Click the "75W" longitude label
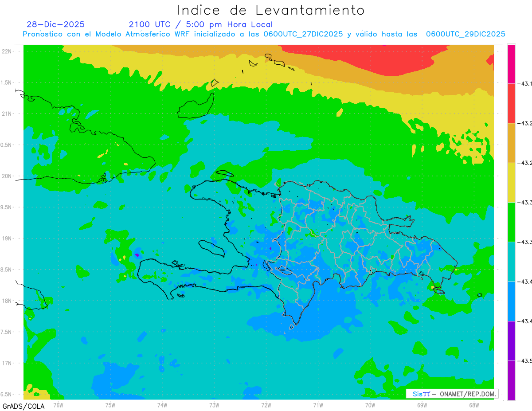The height and width of the screenshot is (411, 532). (x=110, y=404)
